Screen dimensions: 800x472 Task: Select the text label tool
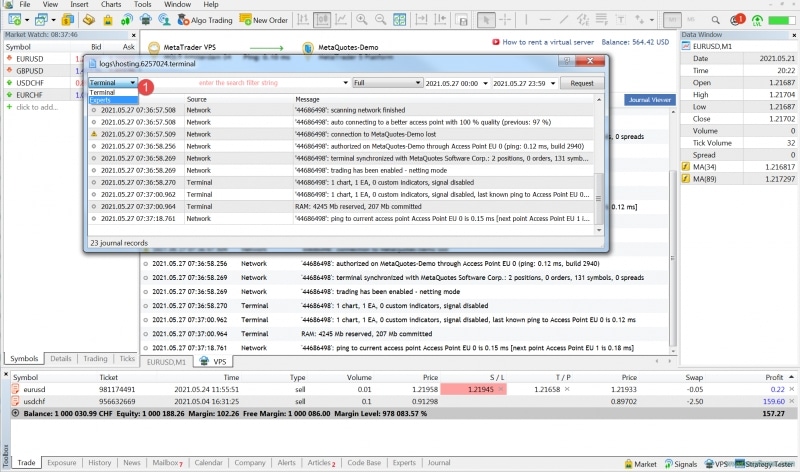point(620,20)
